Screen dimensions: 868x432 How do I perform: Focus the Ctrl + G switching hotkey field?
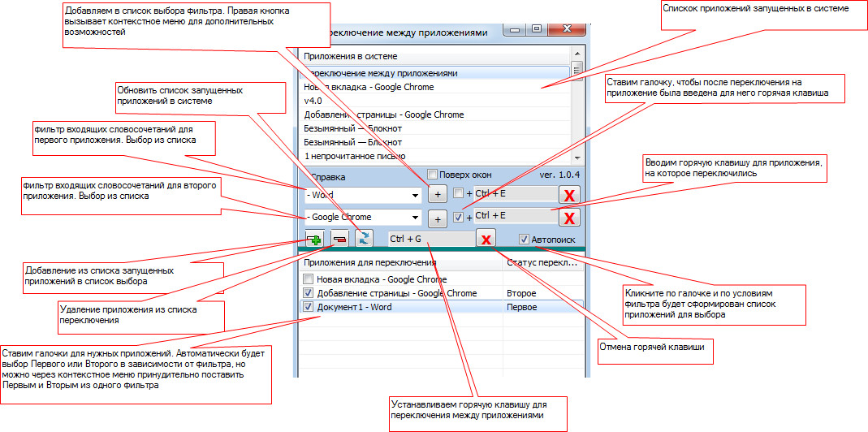click(432, 240)
